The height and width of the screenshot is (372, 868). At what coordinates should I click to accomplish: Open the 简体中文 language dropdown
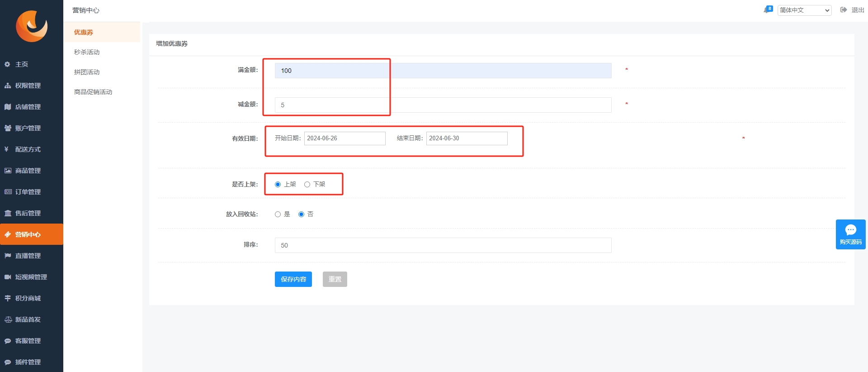805,10
